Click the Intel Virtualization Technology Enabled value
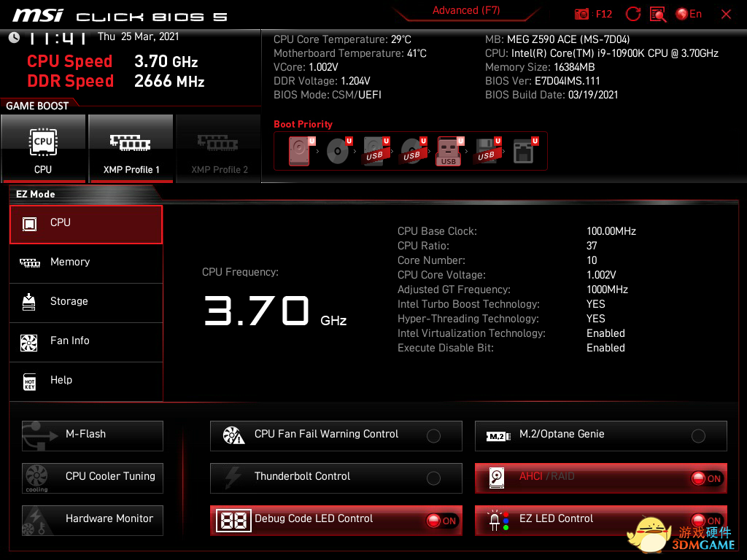Screen dimensions: 747x560 [605, 333]
